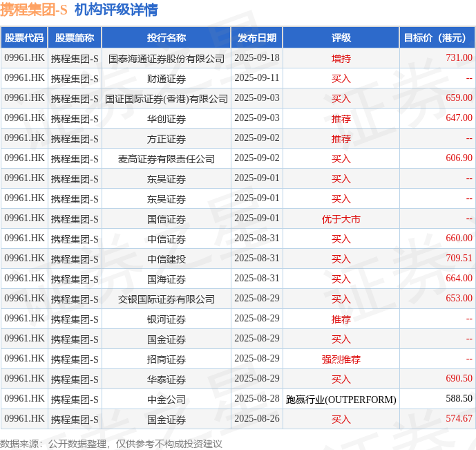Viewport: 476px width, 450px height.
Task: Select 中金公司 institution cell
Action: pyautogui.click(x=166, y=400)
